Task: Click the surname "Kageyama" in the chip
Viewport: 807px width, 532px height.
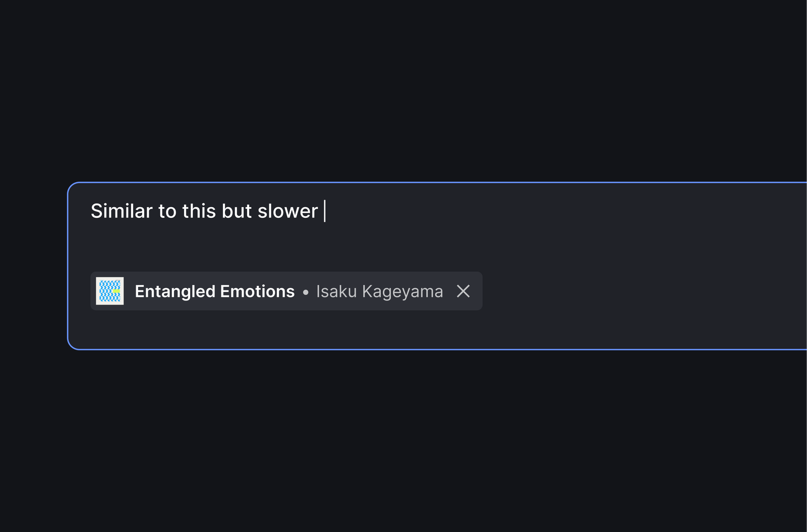Action: tap(402, 291)
